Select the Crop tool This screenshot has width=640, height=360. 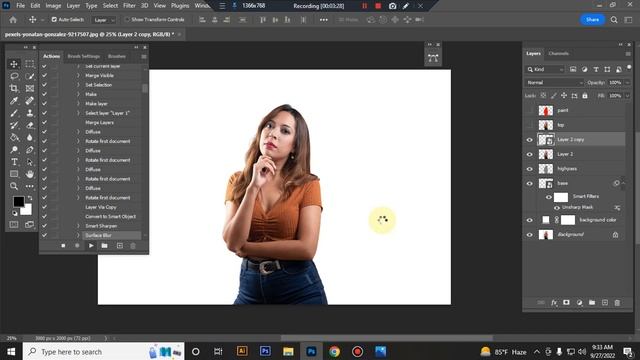pos(14,89)
